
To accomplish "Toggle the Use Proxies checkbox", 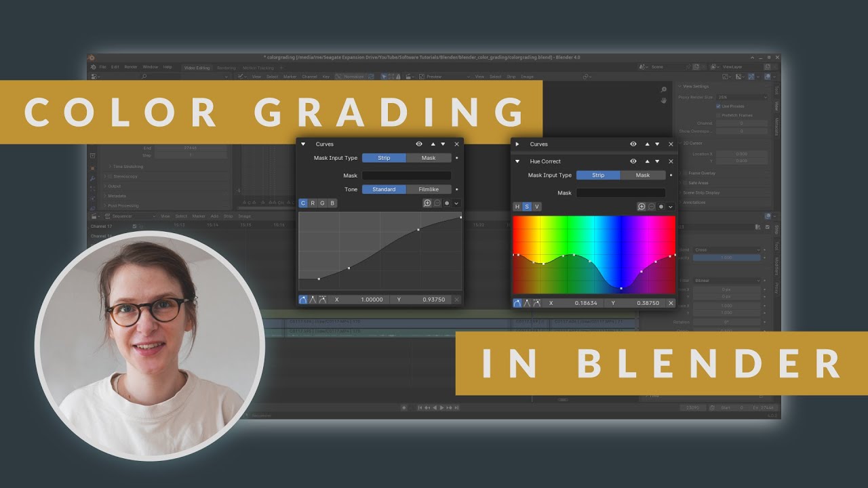I will (719, 106).
